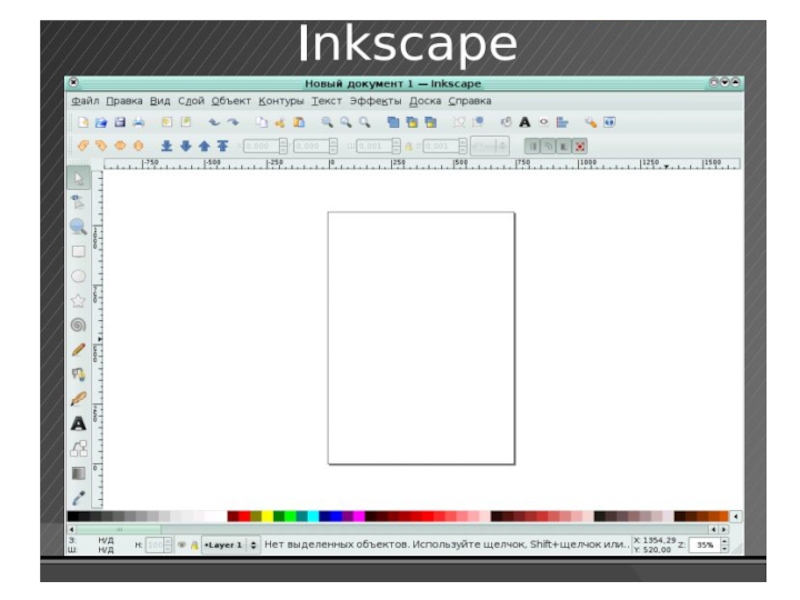Open the Справка menu
Image resolution: width=800 pixels, height=600 pixels.
469,101
